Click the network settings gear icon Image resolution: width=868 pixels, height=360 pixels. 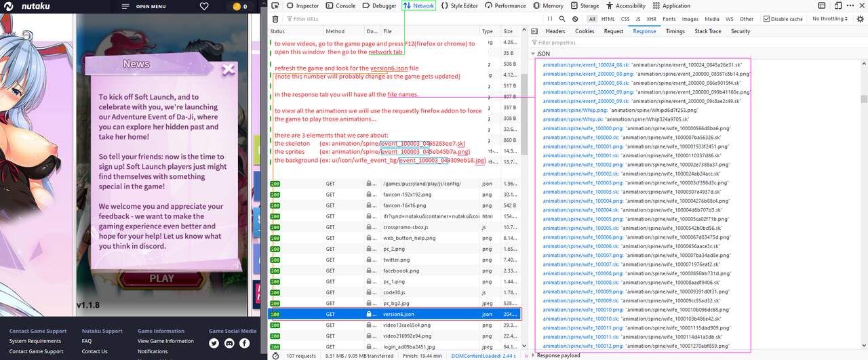(860, 19)
